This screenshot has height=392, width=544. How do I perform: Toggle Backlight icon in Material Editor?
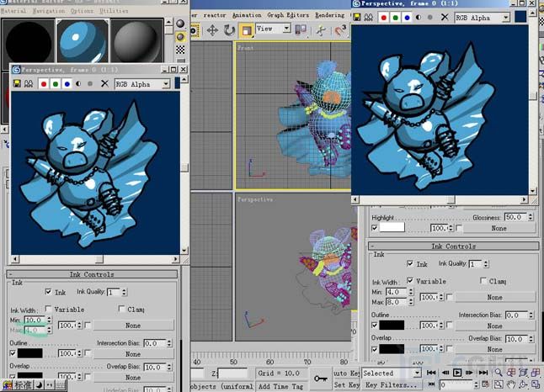180,37
